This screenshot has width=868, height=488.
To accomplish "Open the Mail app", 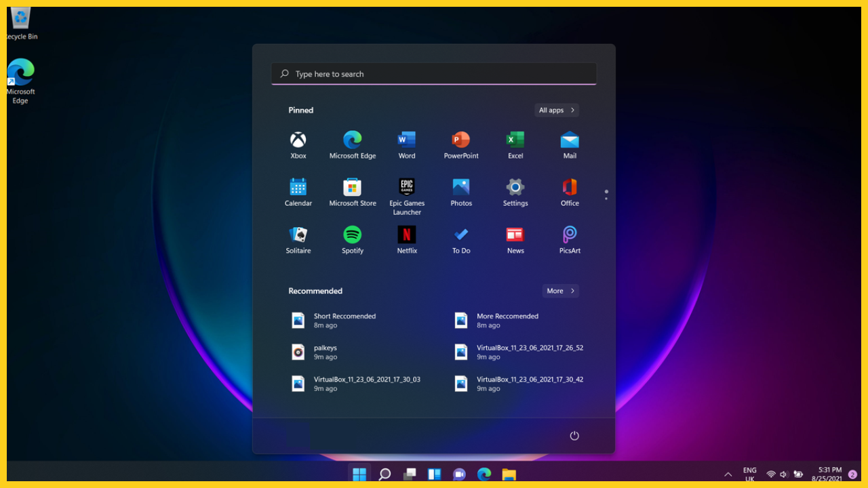I will [570, 146].
